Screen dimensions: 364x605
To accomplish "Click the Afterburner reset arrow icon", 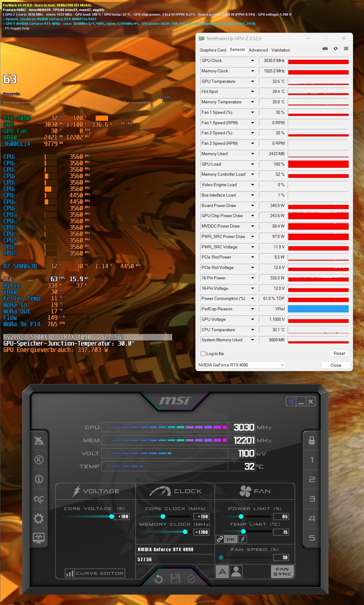I will pos(158,579).
